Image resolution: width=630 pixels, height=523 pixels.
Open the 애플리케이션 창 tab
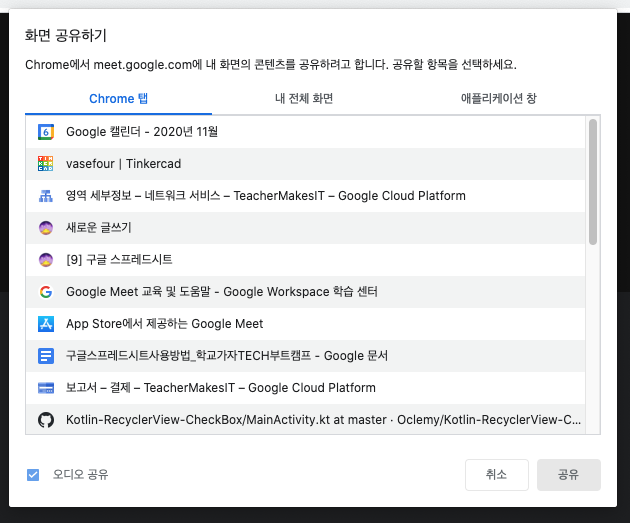click(x=499, y=99)
